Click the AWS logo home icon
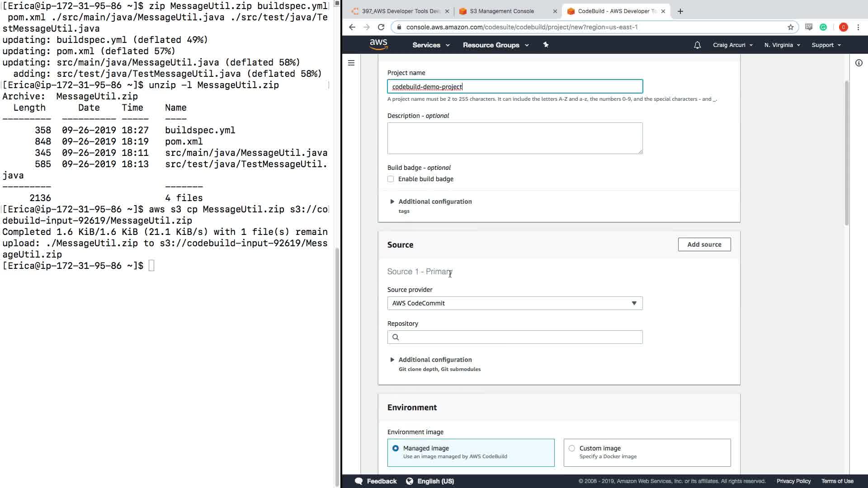 [x=378, y=44]
